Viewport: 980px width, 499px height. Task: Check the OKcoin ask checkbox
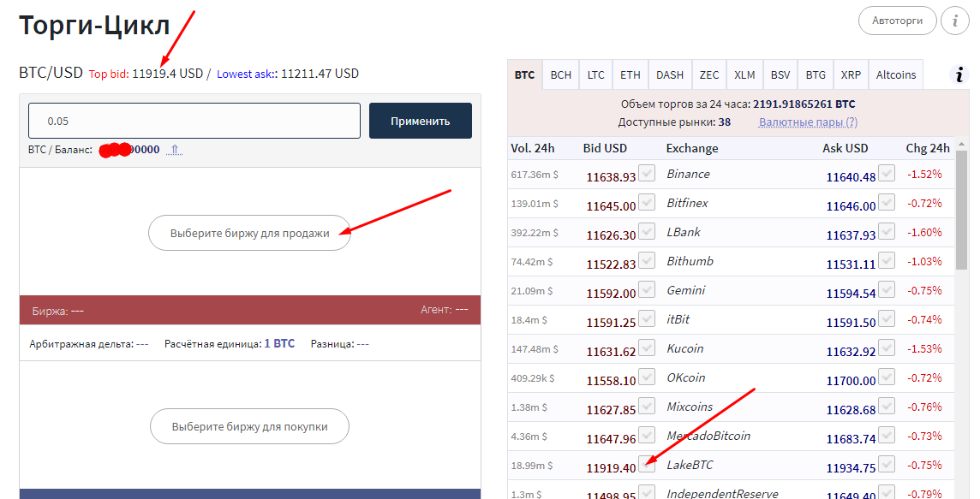click(x=887, y=377)
